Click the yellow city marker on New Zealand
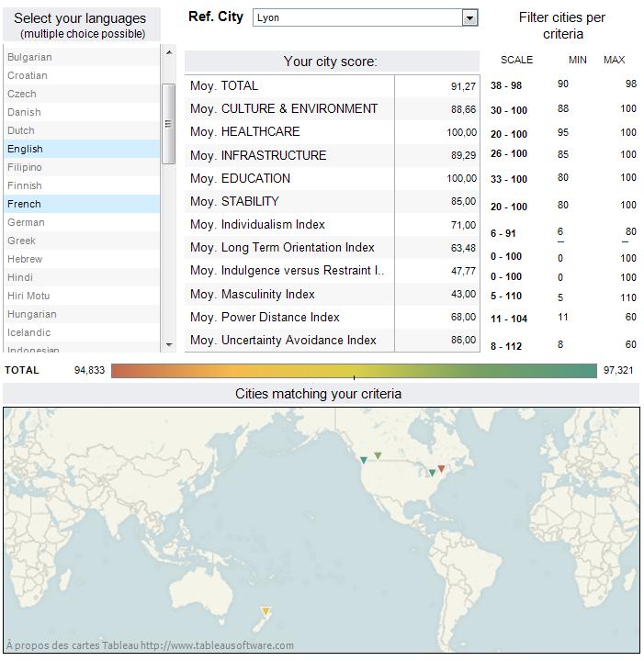 (x=266, y=611)
